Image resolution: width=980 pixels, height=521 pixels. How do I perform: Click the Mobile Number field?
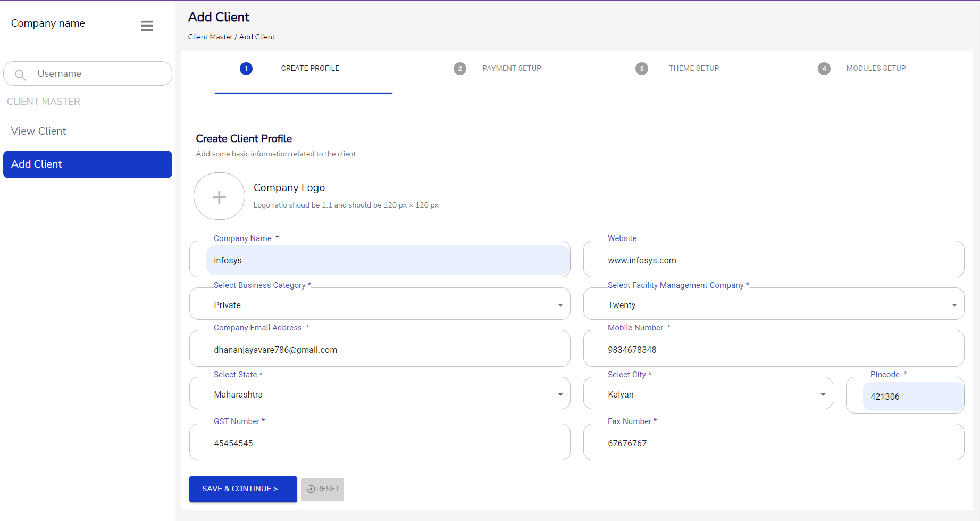click(774, 349)
